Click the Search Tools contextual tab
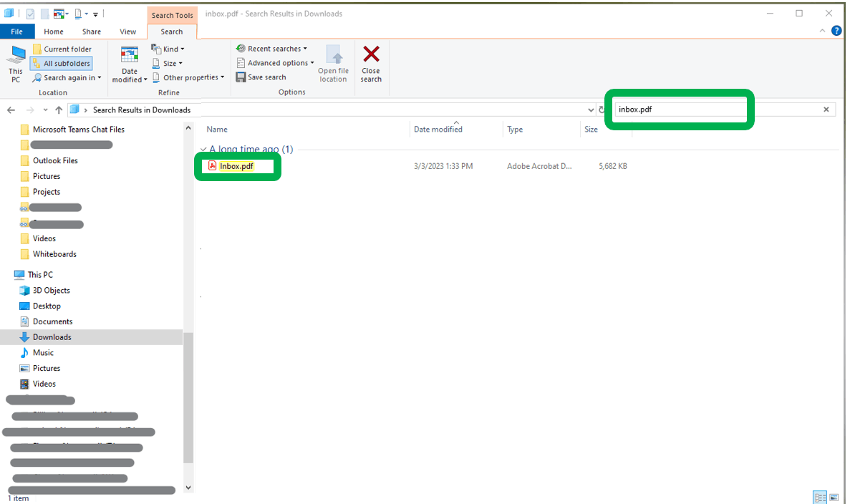Image resolution: width=850 pixels, height=504 pixels. coord(172,15)
